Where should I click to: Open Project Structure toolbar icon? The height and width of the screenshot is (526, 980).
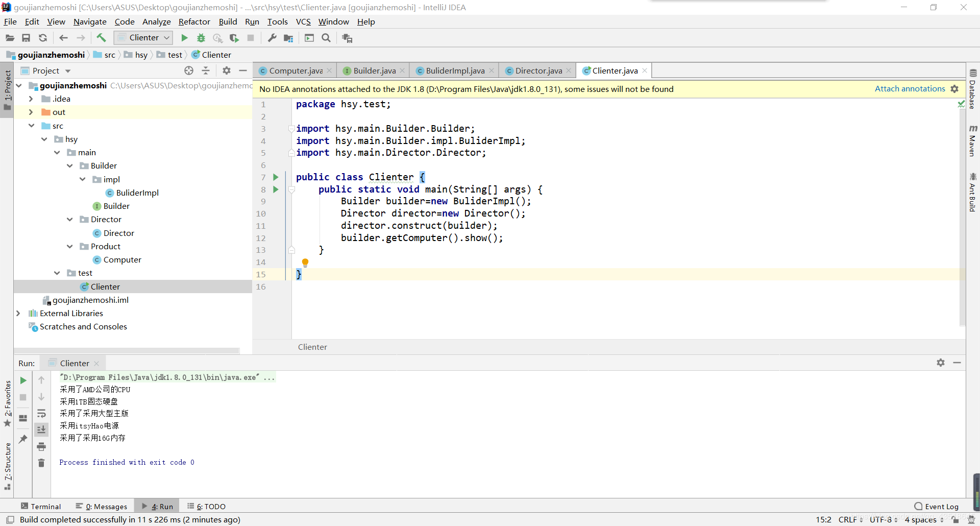(x=288, y=38)
